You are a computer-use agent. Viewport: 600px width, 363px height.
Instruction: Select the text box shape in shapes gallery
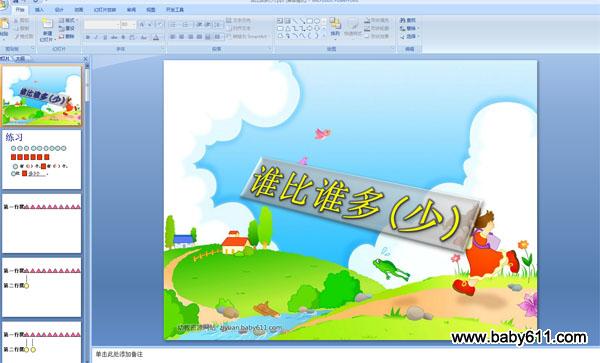pos(280,21)
